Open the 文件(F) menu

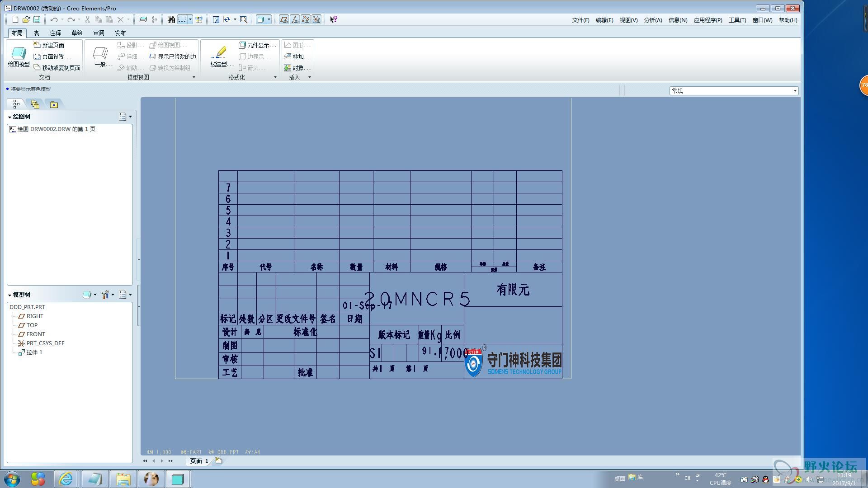(580, 20)
